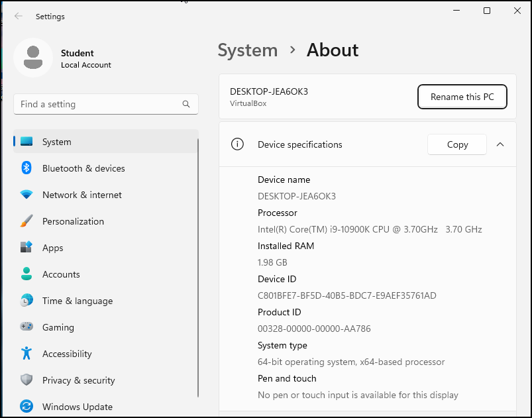Close the Settings window

(x=517, y=11)
